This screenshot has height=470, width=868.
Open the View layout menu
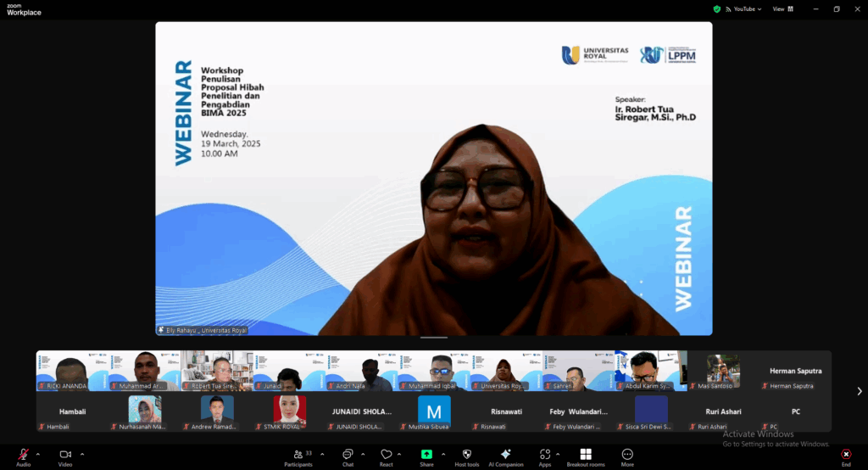click(780, 9)
